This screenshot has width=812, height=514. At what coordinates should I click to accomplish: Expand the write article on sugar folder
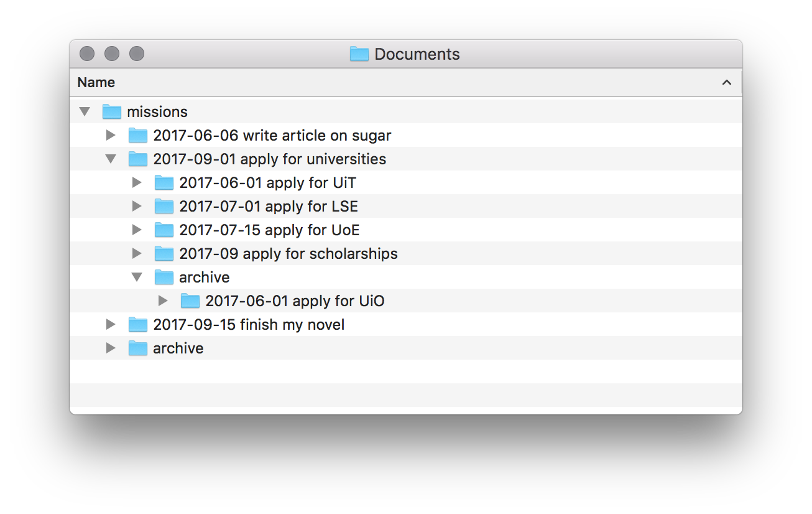[111, 136]
